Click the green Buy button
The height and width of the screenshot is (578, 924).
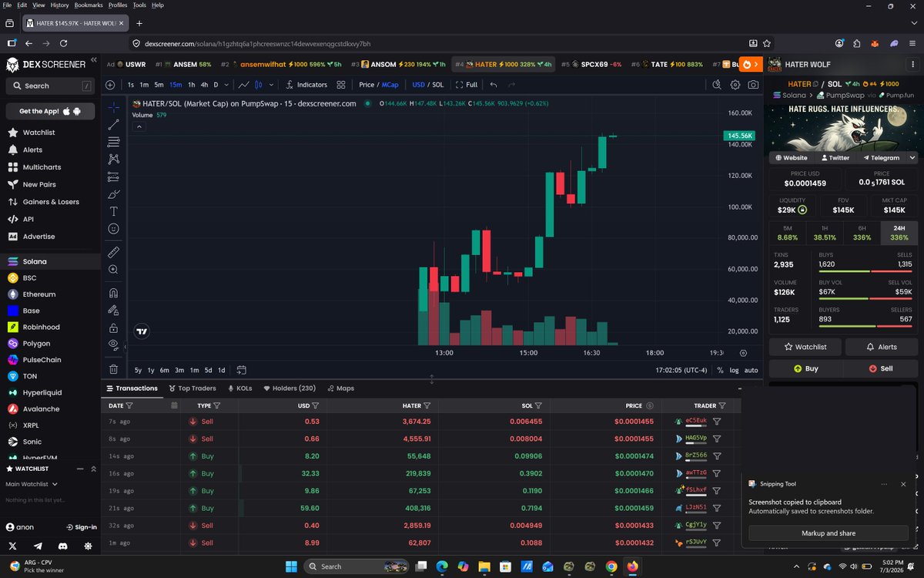(x=805, y=368)
